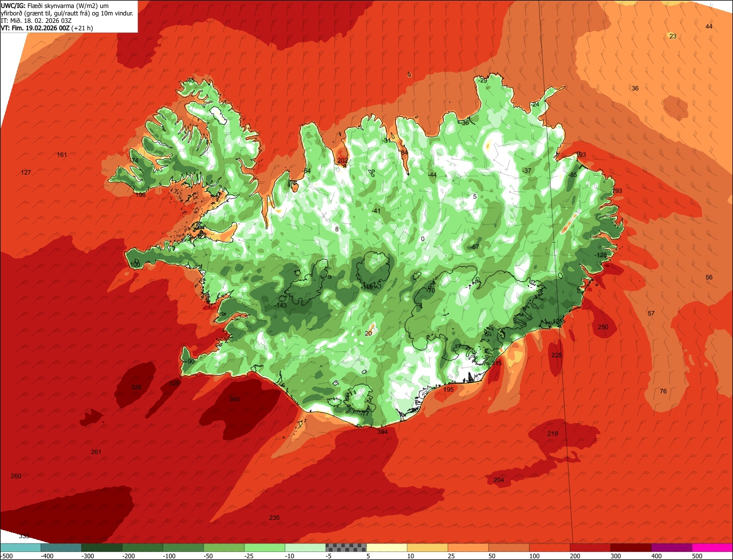Screen dimensions: 733x560
Task: Click the '-24' value on the northeast peninsula
Action: (535, 104)
